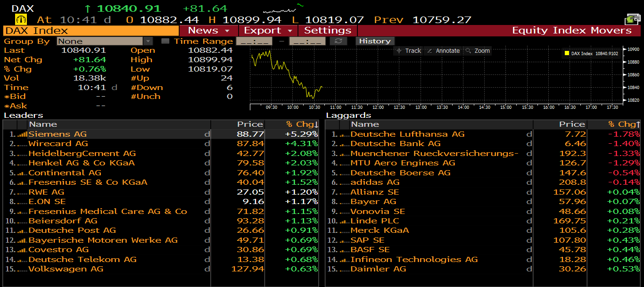Click the volume bars icon beside Fresenius Medical Care

coord(22,212)
